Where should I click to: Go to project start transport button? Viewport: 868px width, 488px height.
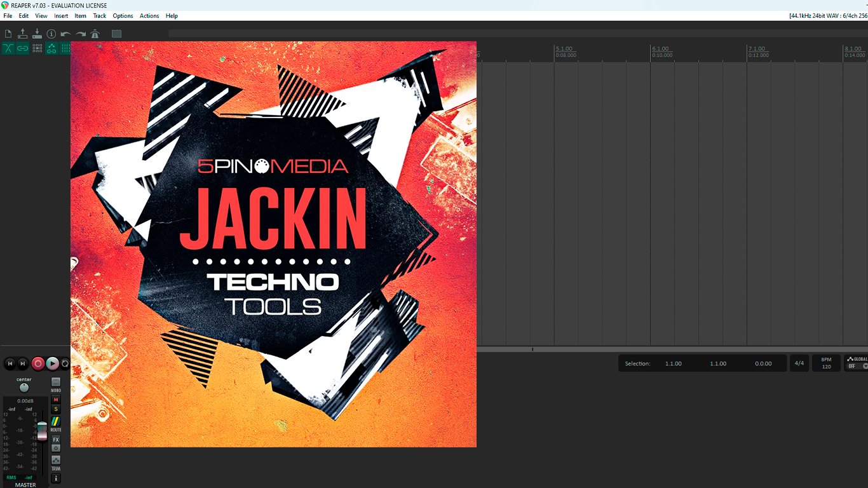[x=10, y=363]
